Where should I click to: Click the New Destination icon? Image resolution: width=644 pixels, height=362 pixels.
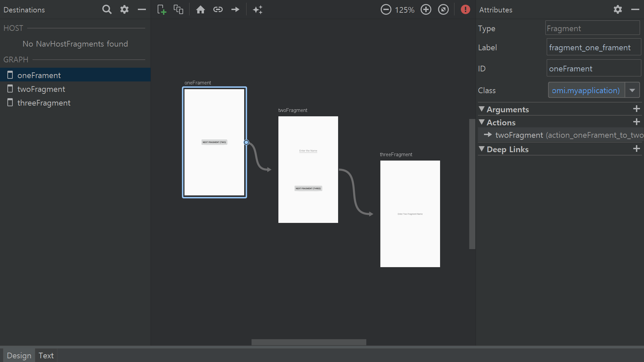[x=162, y=9]
